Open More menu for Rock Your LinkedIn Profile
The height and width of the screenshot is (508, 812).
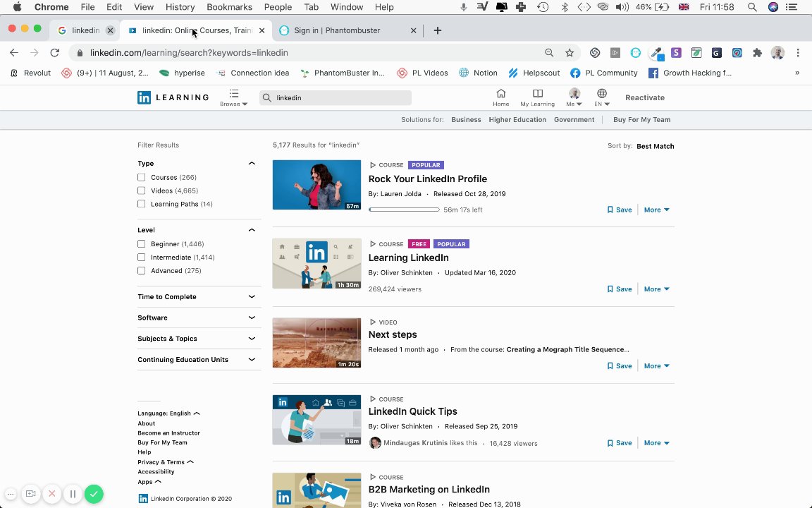tap(657, 210)
